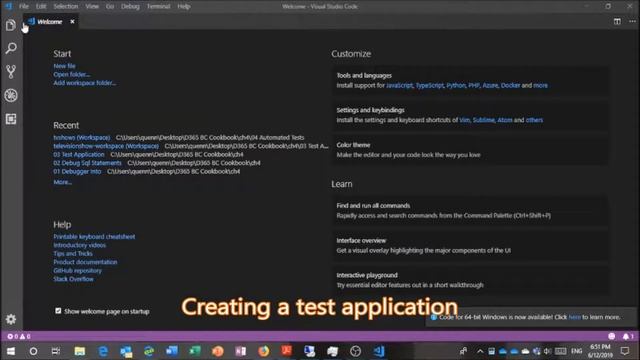Click more link under Tools and languages
This screenshot has height=360, width=640.
click(x=540, y=85)
